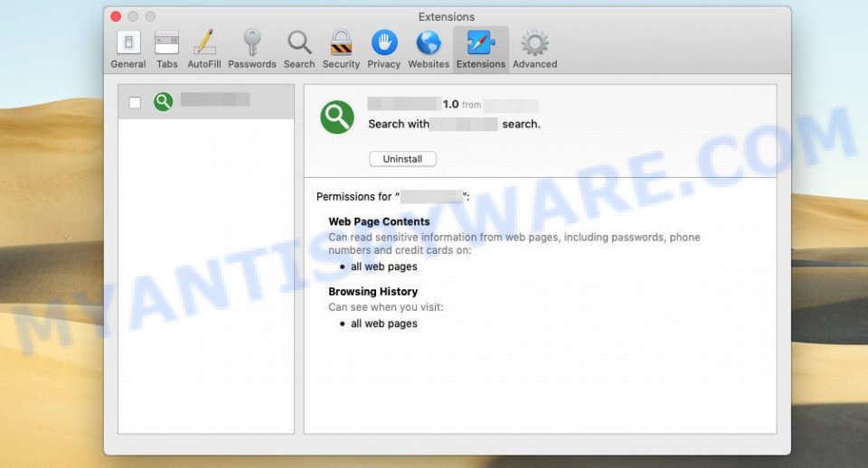Viewport: 868px width, 468px height.
Task: Select the Extensions toolbar item
Action: click(x=480, y=50)
